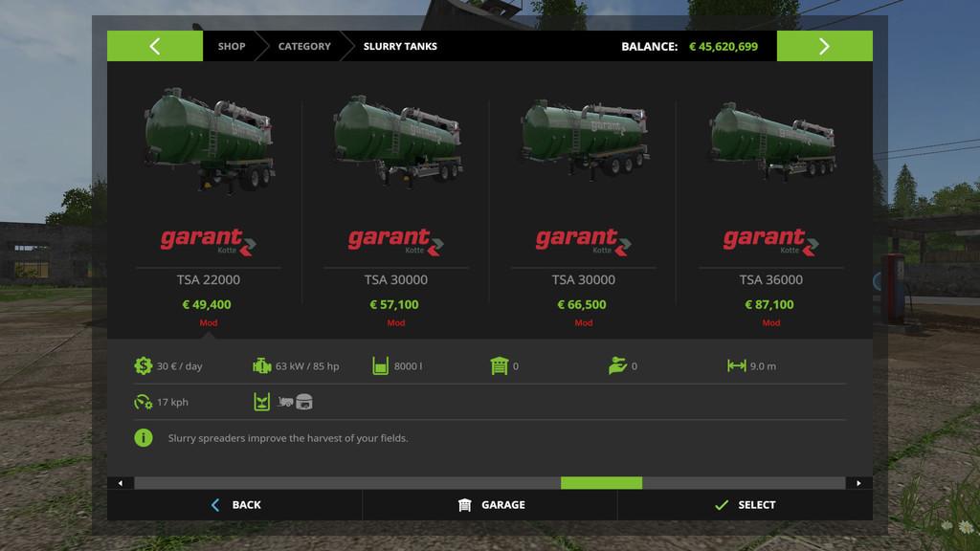Confirm with the SELECT button
Screen dimensions: 980x551
(x=745, y=505)
